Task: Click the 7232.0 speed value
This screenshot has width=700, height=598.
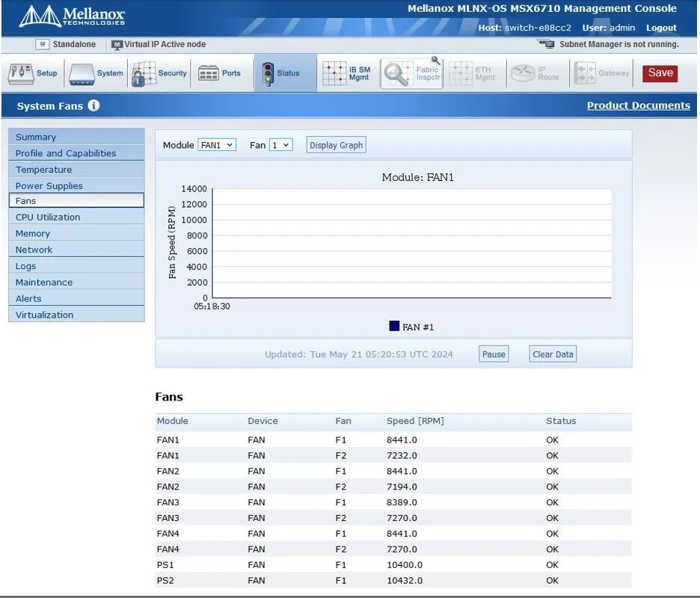Action: coord(402,456)
